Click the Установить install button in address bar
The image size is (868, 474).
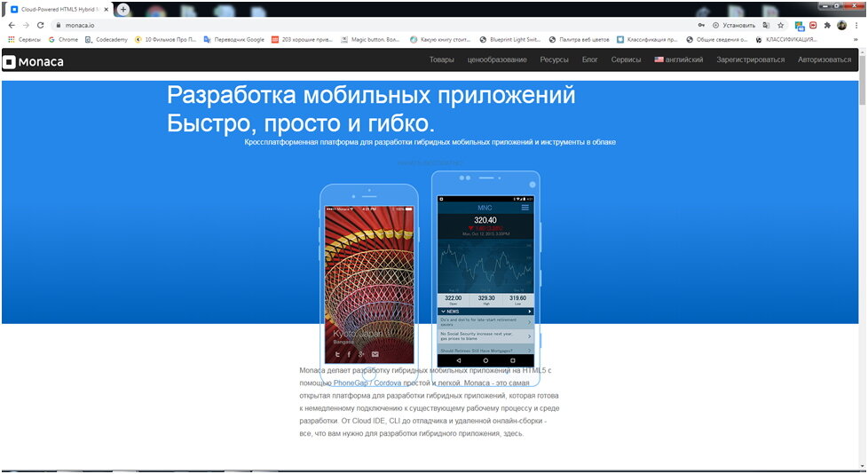pyautogui.click(x=733, y=25)
